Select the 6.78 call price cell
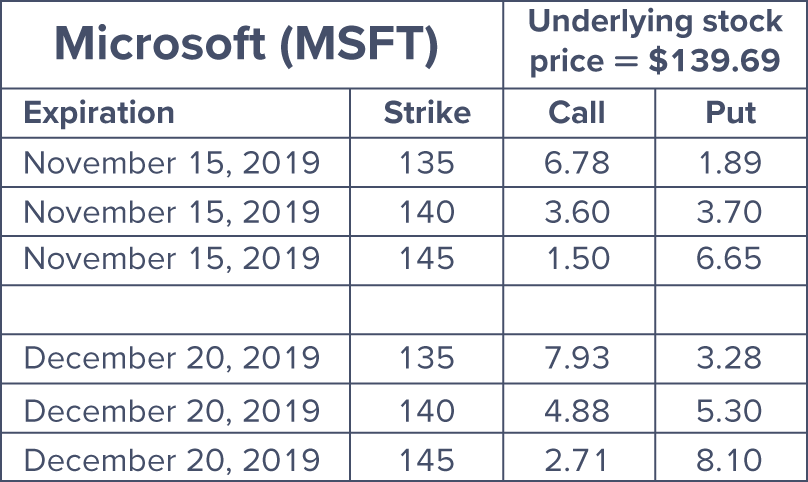The width and height of the screenshot is (808, 482). pyautogui.click(x=579, y=162)
